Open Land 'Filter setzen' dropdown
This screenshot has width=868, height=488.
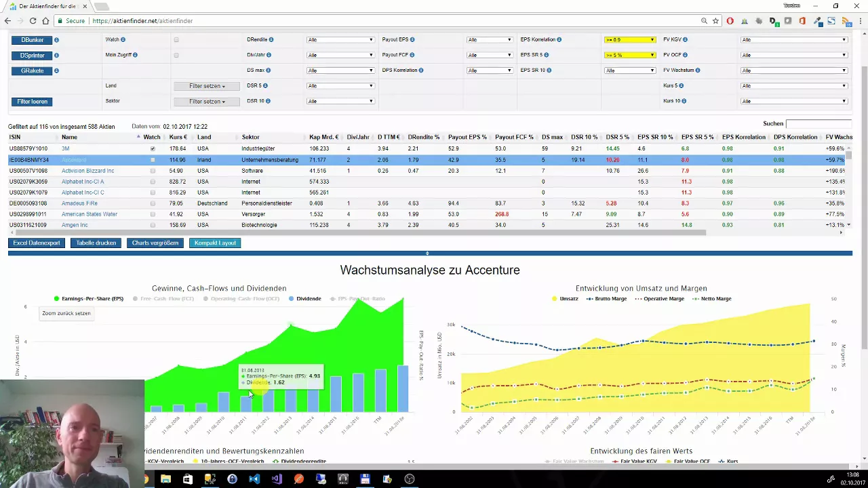(207, 86)
